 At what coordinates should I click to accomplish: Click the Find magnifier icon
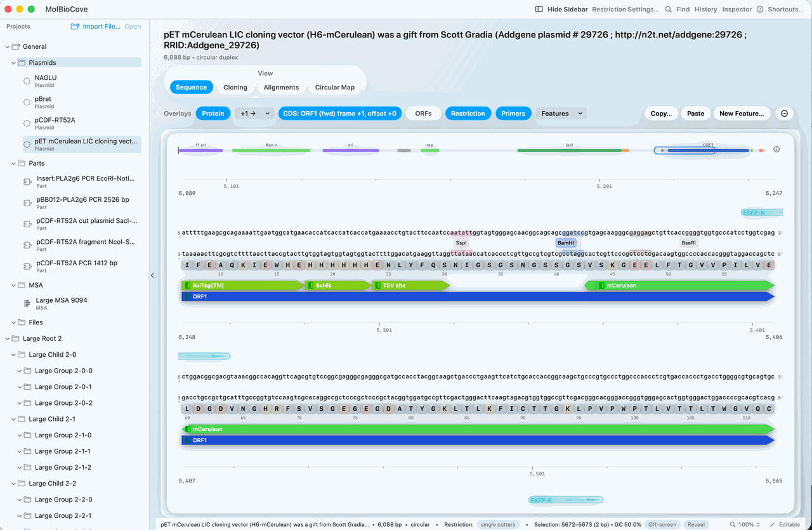coord(668,10)
